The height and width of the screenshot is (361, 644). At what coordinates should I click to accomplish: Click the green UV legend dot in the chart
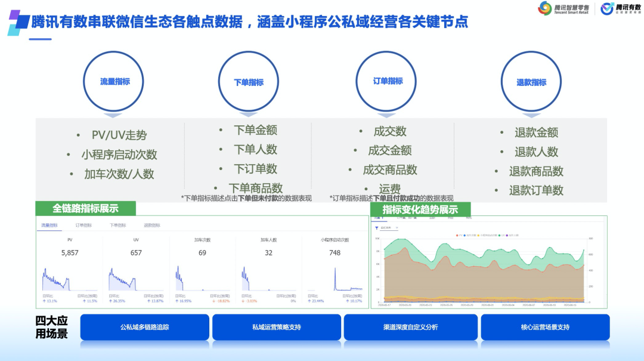click(500, 236)
